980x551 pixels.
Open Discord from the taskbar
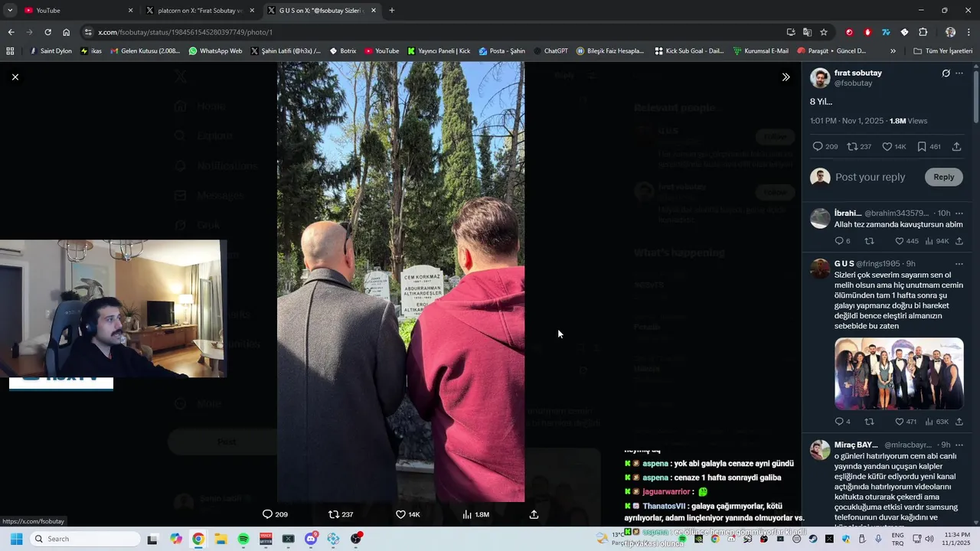(311, 539)
